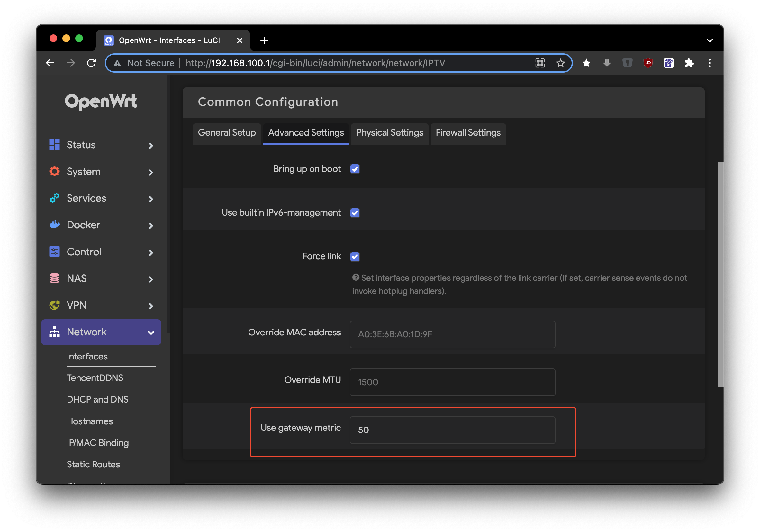The width and height of the screenshot is (760, 532).
Task: Reload the page with the refresh icon
Action: 91,63
